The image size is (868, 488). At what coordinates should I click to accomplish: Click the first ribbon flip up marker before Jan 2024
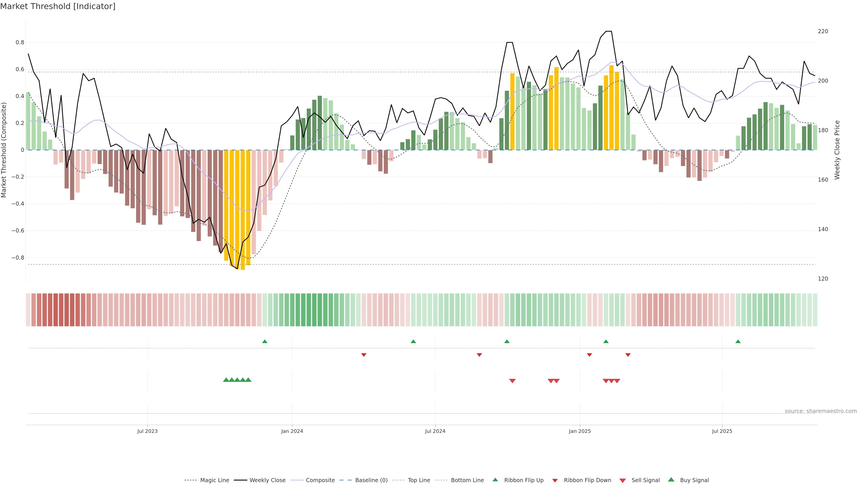tap(265, 342)
